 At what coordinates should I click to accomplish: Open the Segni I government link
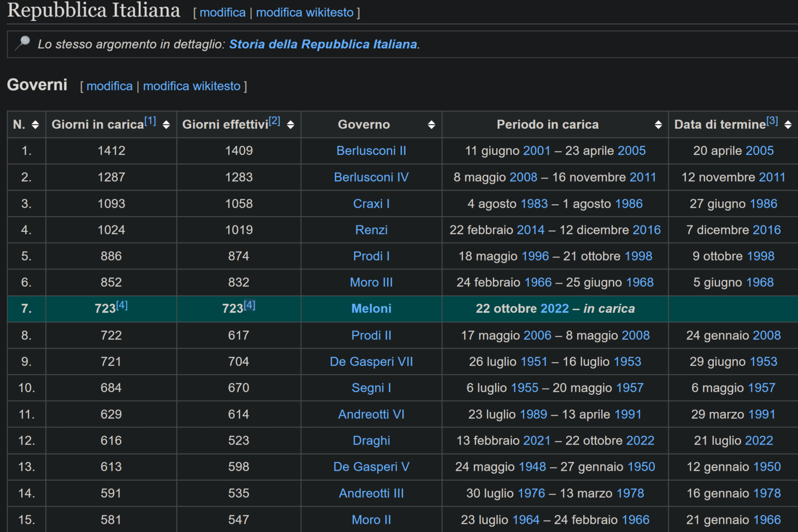coord(371,388)
